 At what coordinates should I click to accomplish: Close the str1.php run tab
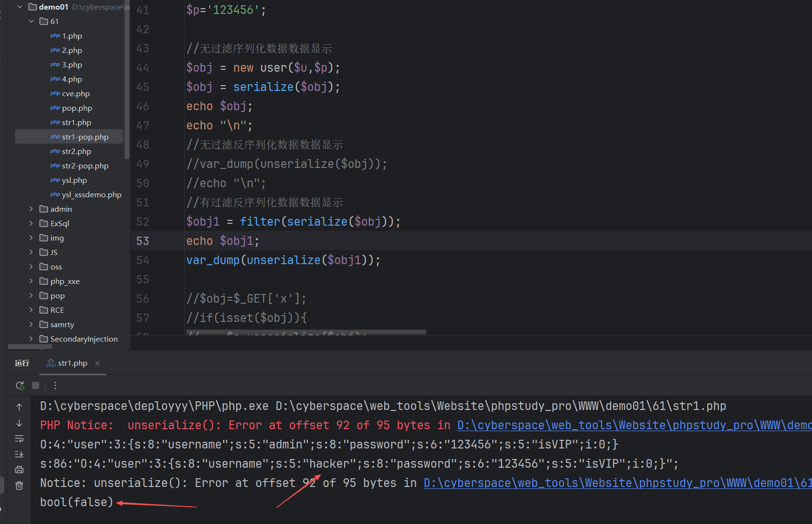(x=98, y=363)
